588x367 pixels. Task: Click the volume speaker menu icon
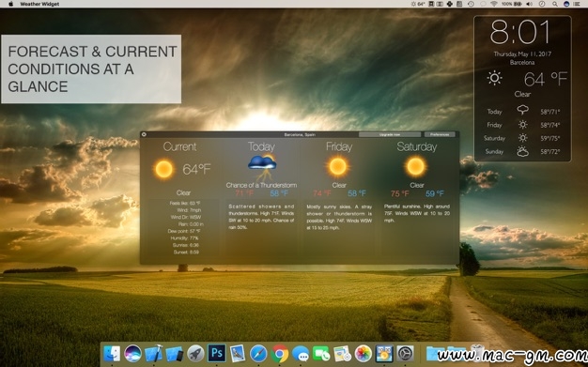pyautogui.click(x=529, y=4)
